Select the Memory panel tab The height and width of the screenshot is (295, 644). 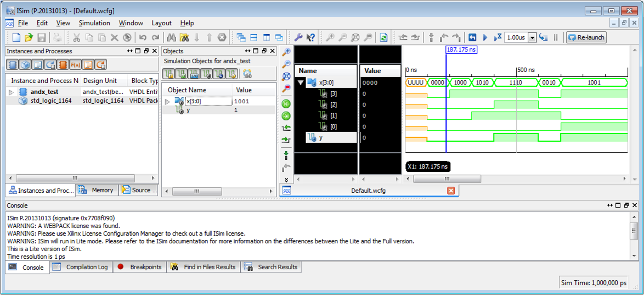coord(97,190)
